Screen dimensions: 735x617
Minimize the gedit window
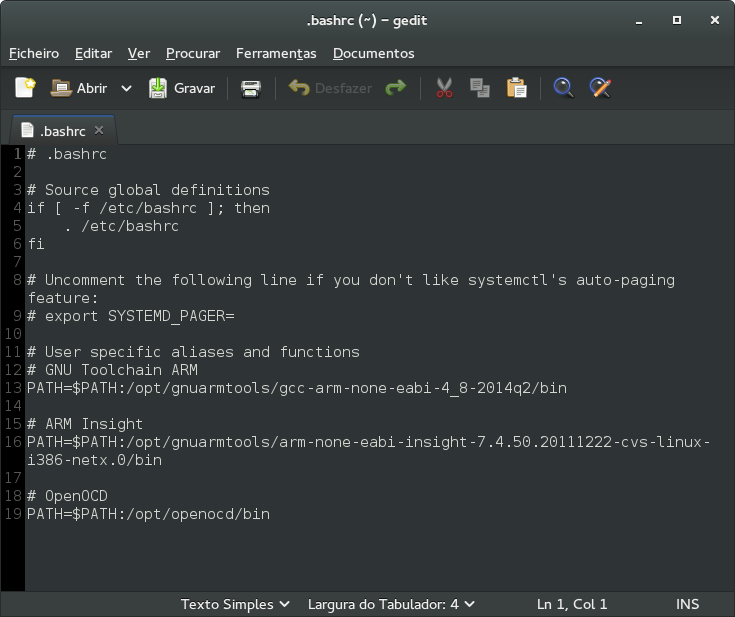coord(639,21)
